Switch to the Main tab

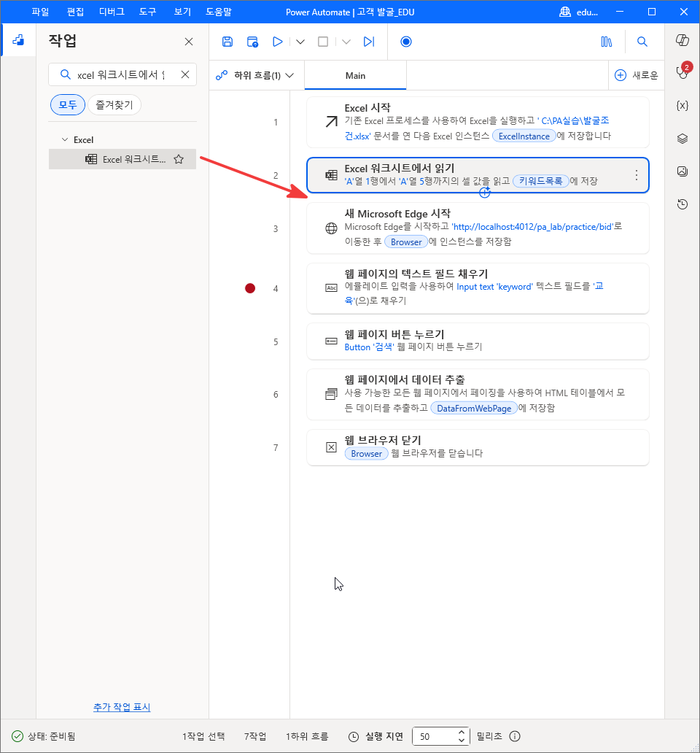pos(356,75)
